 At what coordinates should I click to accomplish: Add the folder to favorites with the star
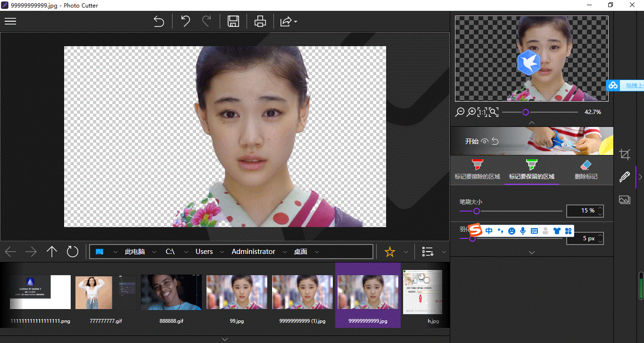tap(390, 252)
